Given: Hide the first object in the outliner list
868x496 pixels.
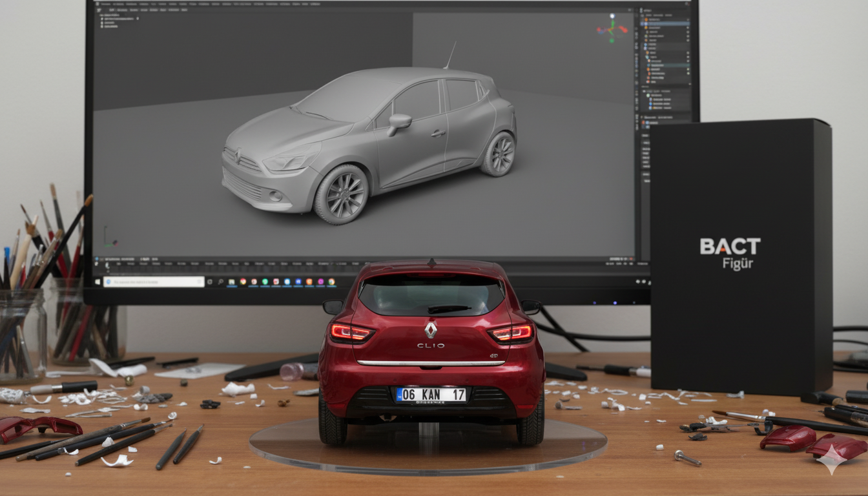Looking at the screenshot, I should (687, 18).
